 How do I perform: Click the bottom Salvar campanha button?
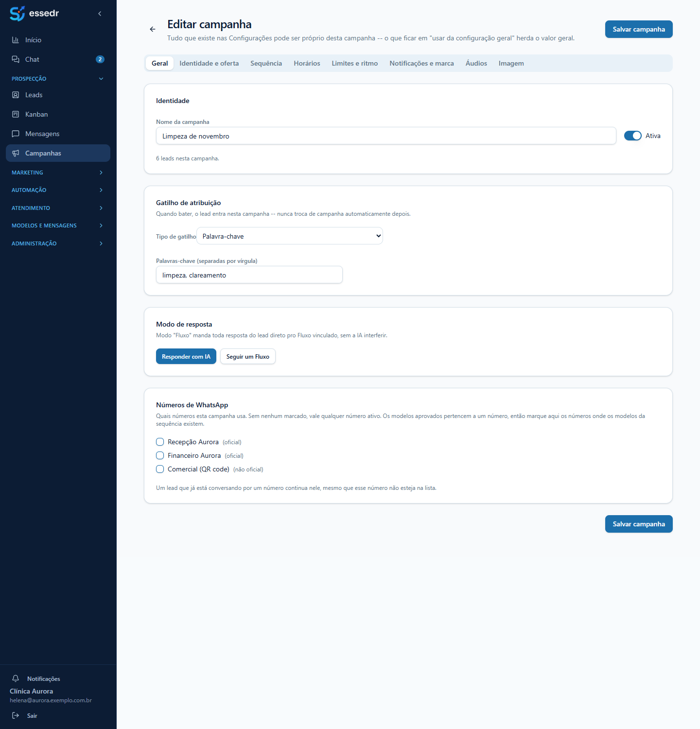tap(639, 524)
